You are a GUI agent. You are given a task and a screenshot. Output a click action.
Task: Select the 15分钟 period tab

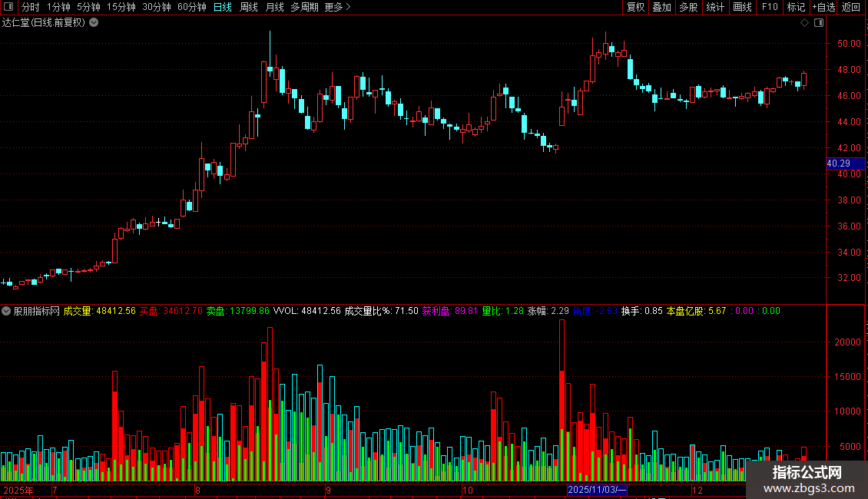(121, 7)
